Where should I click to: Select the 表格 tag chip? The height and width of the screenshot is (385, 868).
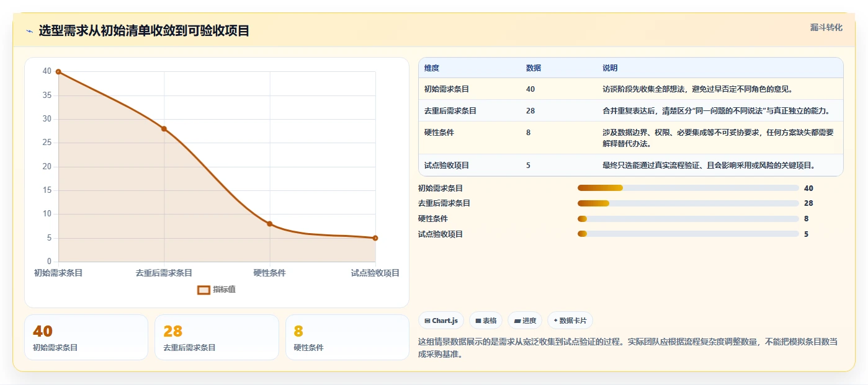pyautogui.click(x=486, y=321)
